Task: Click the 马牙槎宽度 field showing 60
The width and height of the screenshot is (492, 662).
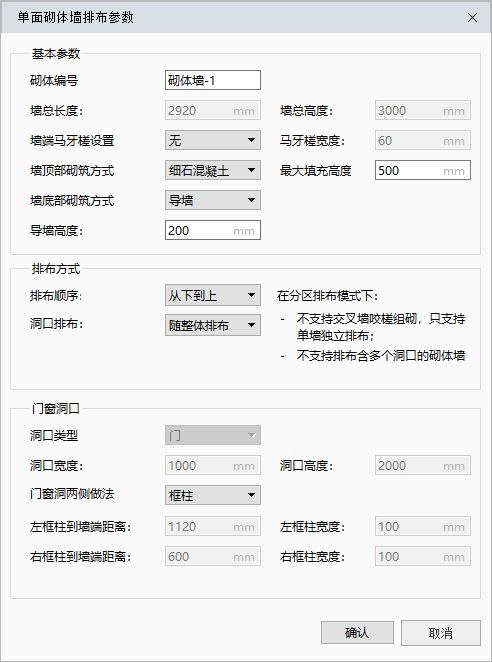Action: click(423, 140)
